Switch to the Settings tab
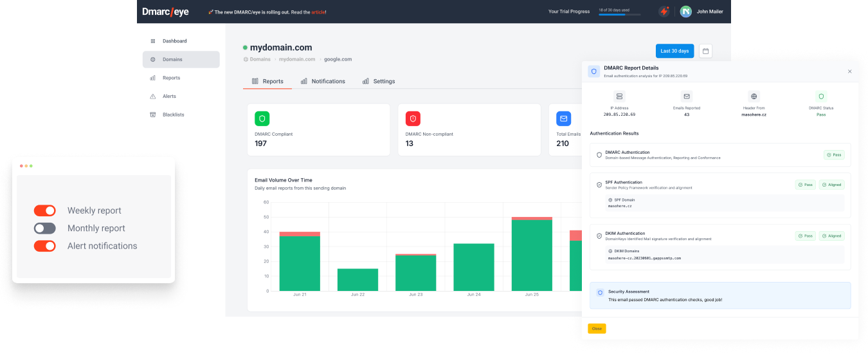The height and width of the screenshot is (354, 868). [x=379, y=81]
